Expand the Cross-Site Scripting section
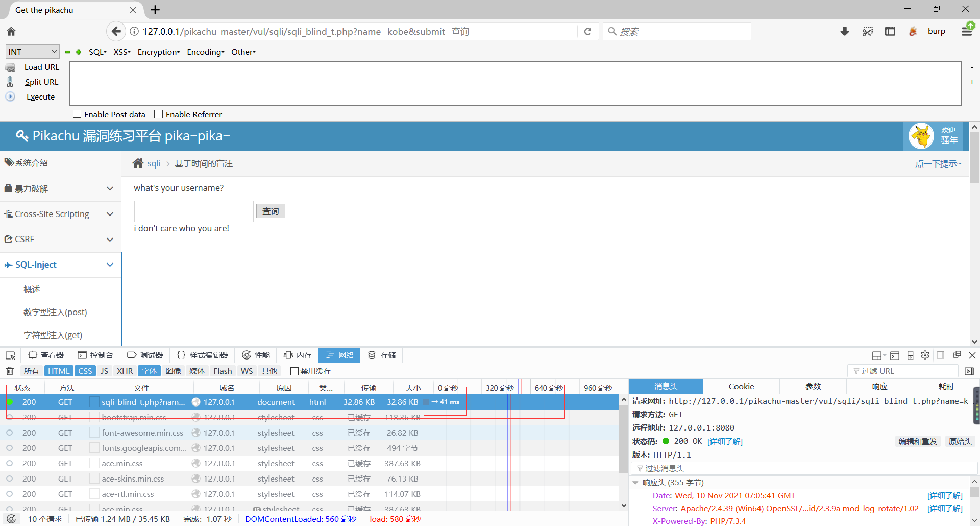Viewport: 980px width, 526px height. [60, 214]
